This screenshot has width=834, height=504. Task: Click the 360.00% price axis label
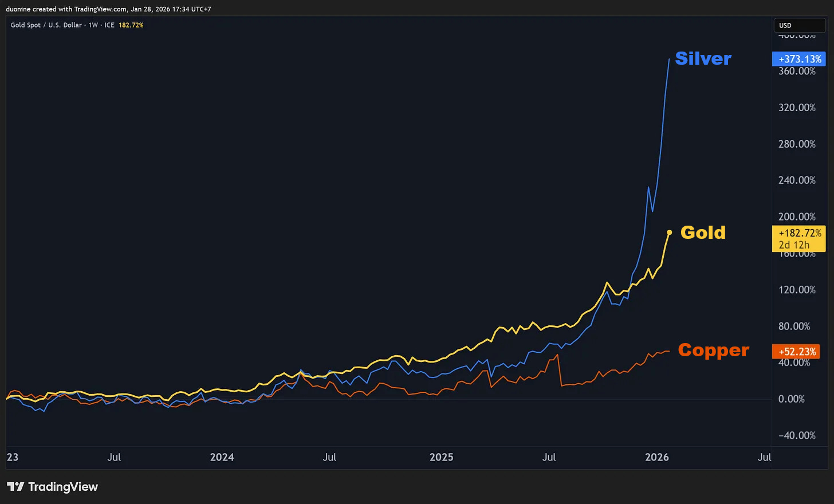[797, 71]
